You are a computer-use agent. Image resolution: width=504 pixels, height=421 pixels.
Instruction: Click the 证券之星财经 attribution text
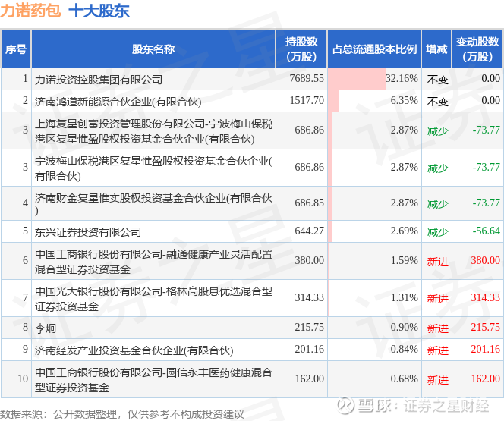coord(446,406)
